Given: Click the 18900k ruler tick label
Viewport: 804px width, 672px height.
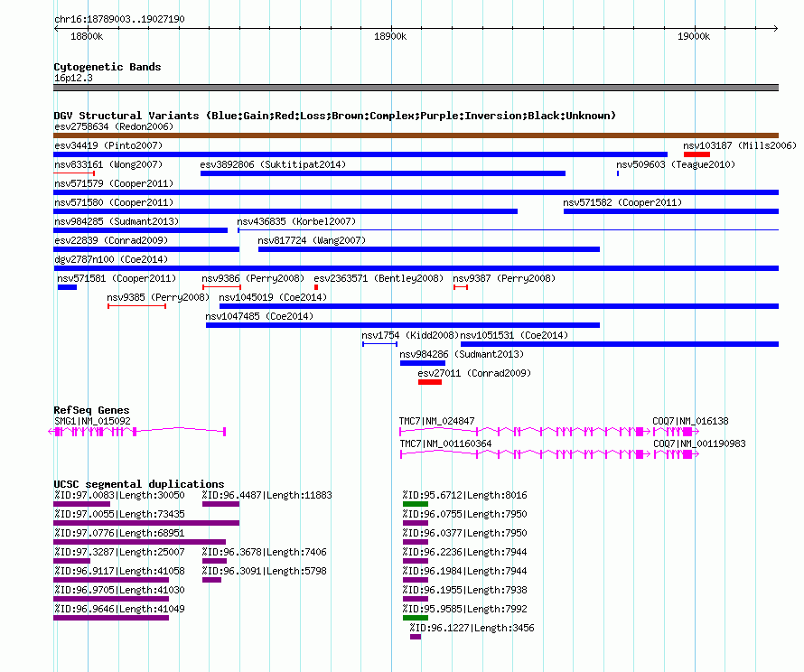Looking at the screenshot, I should click(390, 36).
